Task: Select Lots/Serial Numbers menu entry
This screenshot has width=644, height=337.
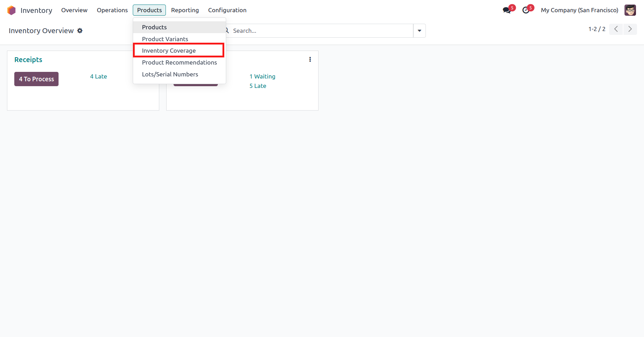Action: pyautogui.click(x=179, y=74)
